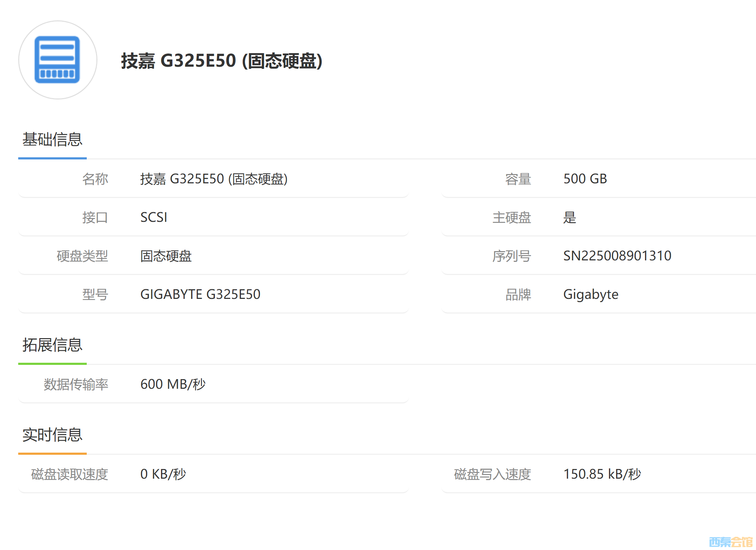This screenshot has width=756, height=550.
Task: Click the blue SSD drive icon
Action: (x=57, y=60)
